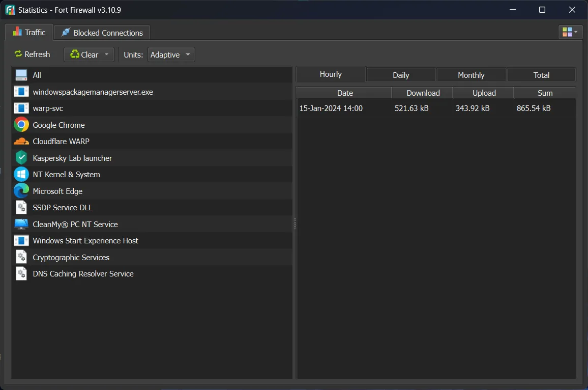Click the 521.63 kB download value
The height and width of the screenshot is (390, 588).
(411, 108)
